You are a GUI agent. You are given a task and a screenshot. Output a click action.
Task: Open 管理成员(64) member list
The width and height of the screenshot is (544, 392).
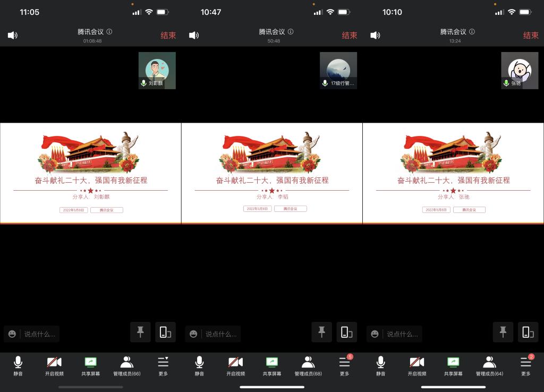click(489, 366)
